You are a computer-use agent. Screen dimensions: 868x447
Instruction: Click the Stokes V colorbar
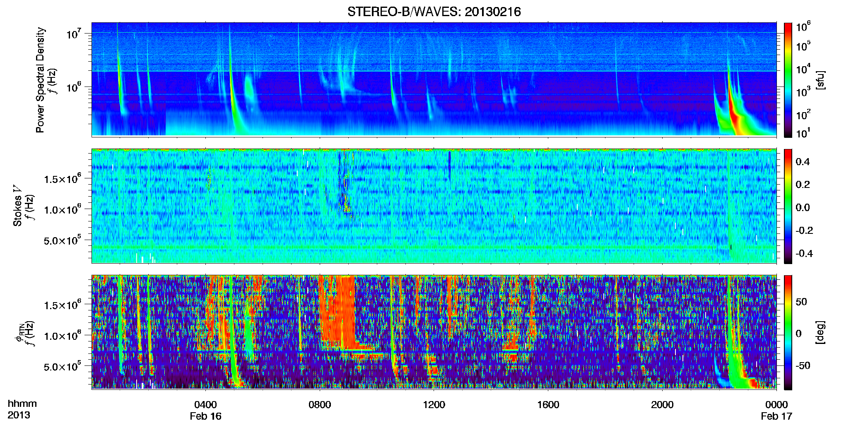coord(788,206)
